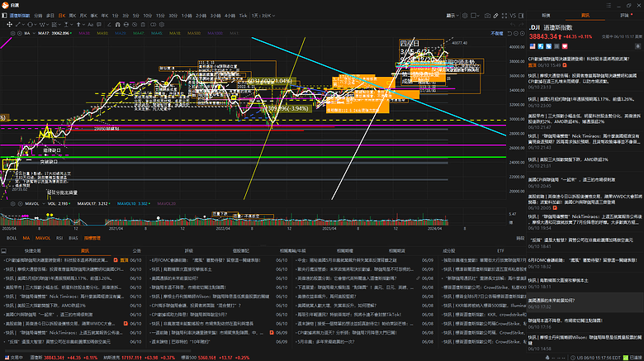Expand arrow marker tool options

coord(83,25)
